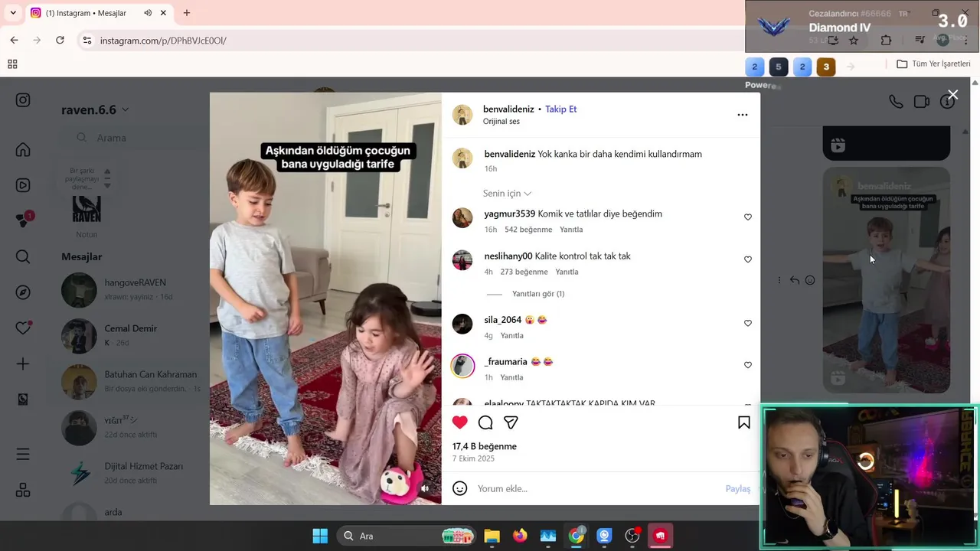Screen dimensions: 980x551
Task: Like neslihany00's comment
Action: point(748,259)
